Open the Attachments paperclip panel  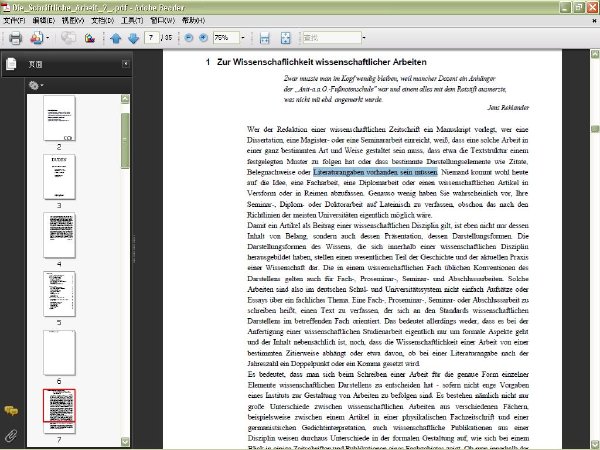pos(11,435)
